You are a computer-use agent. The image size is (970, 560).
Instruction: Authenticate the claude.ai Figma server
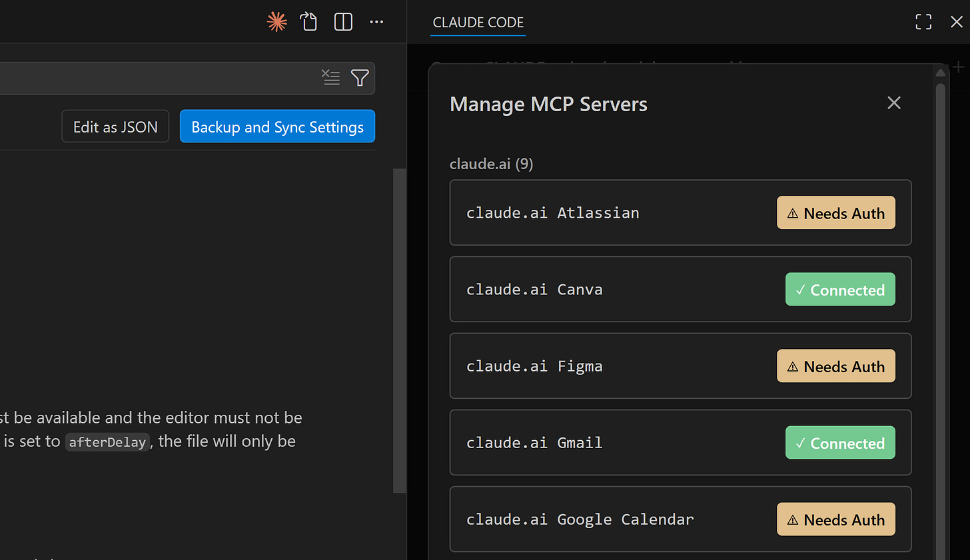pyautogui.click(x=835, y=366)
